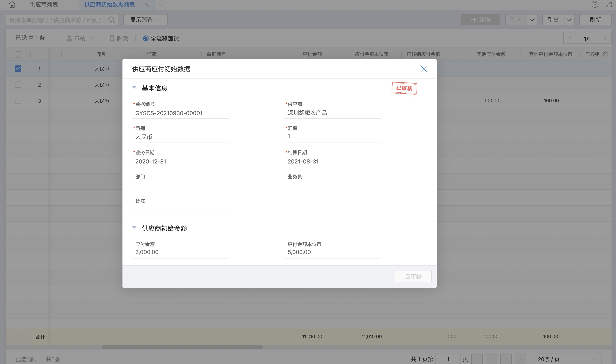Click the fullscreen expand icon
This screenshot has height=364, width=616.
609,4
